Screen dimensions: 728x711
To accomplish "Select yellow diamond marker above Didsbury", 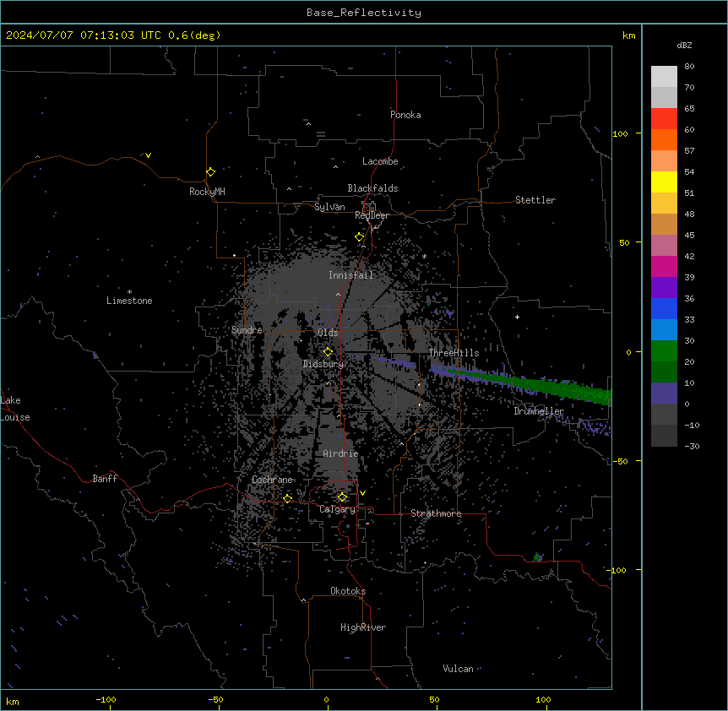I will pos(328,352).
